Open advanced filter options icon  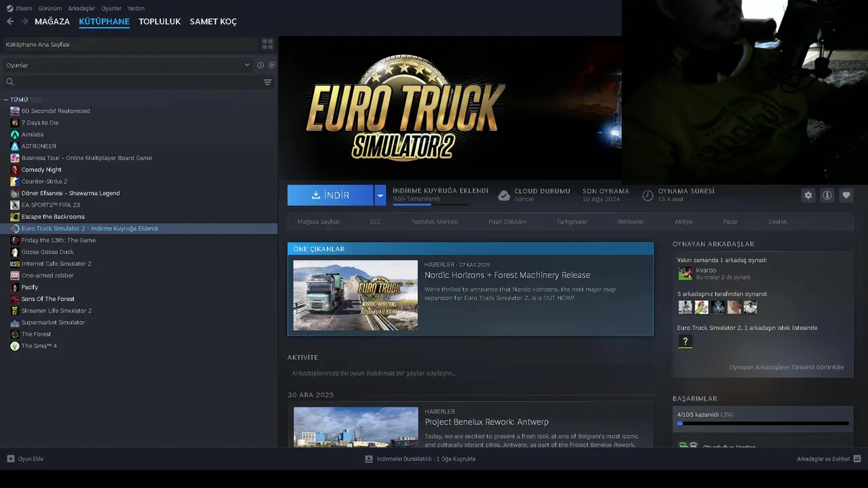tap(268, 82)
